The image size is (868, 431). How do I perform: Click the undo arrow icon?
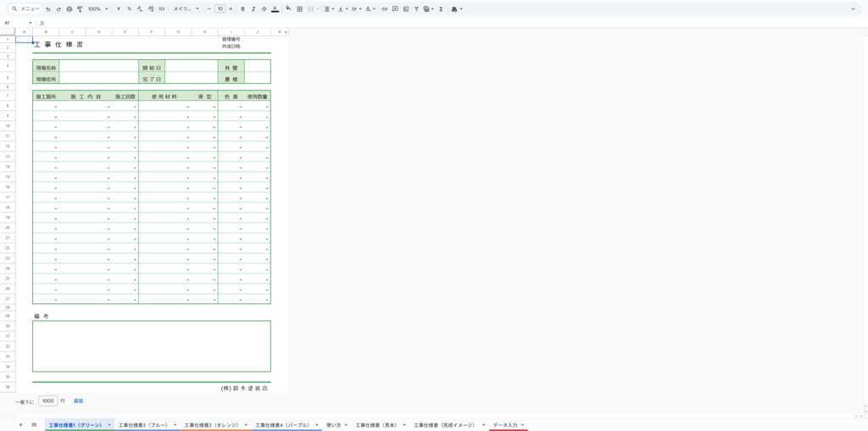pyautogui.click(x=48, y=8)
